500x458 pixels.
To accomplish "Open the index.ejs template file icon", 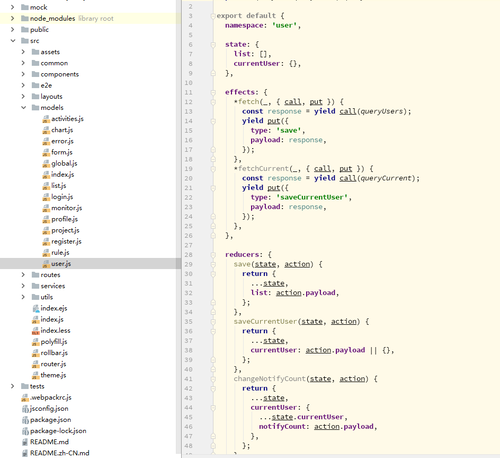I will click(35, 309).
